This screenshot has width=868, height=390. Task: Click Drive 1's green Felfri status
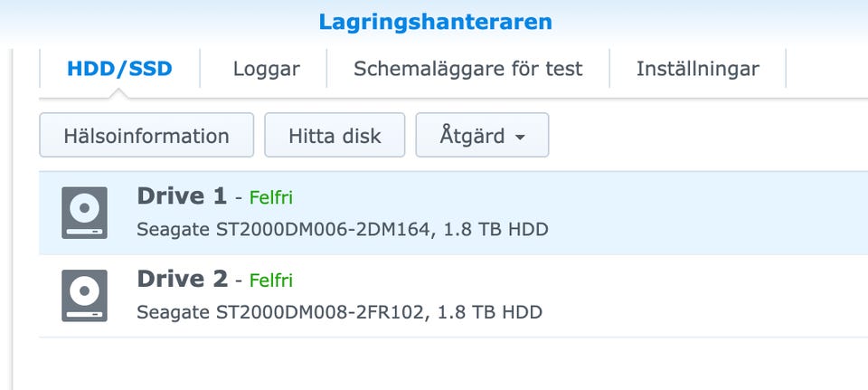[270, 198]
